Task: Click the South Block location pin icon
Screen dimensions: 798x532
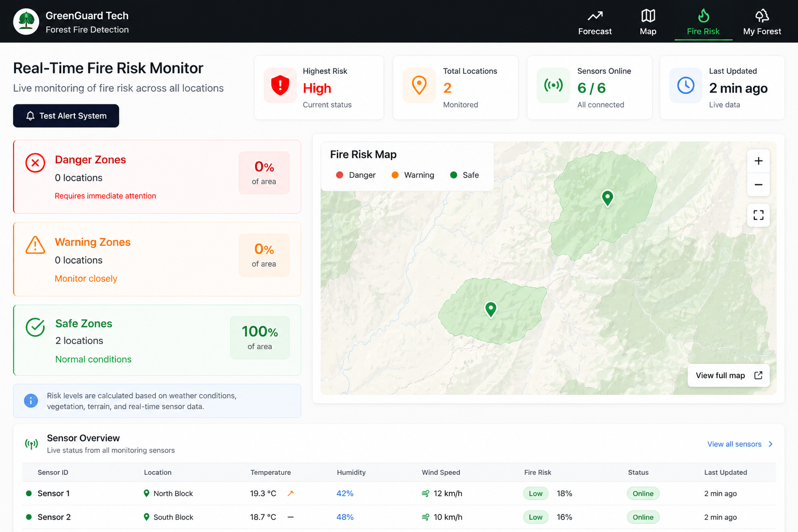Action: 147,517
